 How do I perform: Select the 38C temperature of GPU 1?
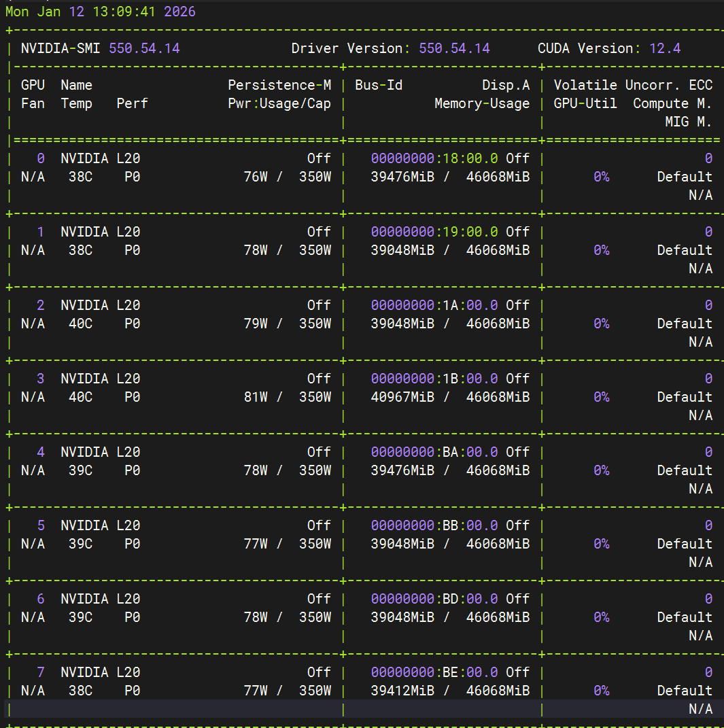click(x=80, y=250)
